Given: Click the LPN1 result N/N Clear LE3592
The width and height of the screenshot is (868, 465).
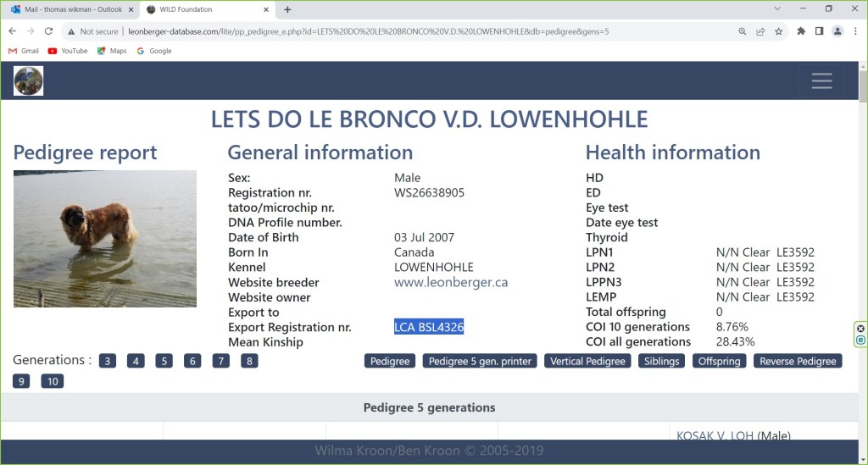Looking at the screenshot, I should pyautogui.click(x=765, y=252).
